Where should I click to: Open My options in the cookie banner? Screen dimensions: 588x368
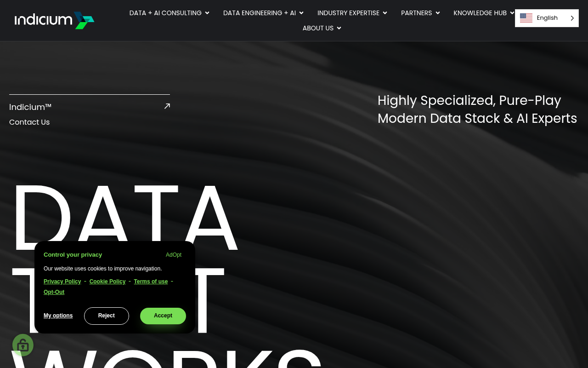click(x=58, y=316)
